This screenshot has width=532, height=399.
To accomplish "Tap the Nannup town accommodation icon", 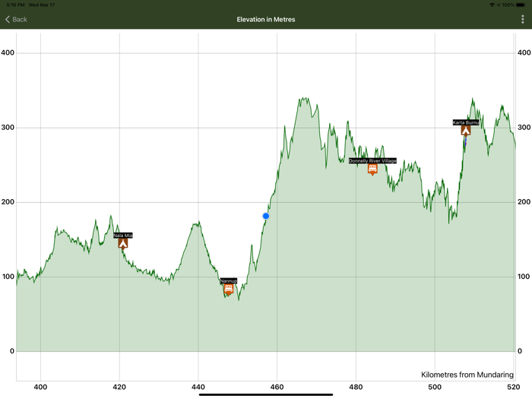I will 229,289.
